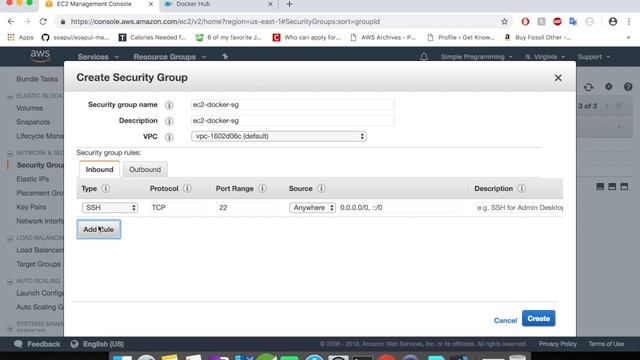
Task: Click info icon beside Port Range header
Action: click(x=262, y=189)
